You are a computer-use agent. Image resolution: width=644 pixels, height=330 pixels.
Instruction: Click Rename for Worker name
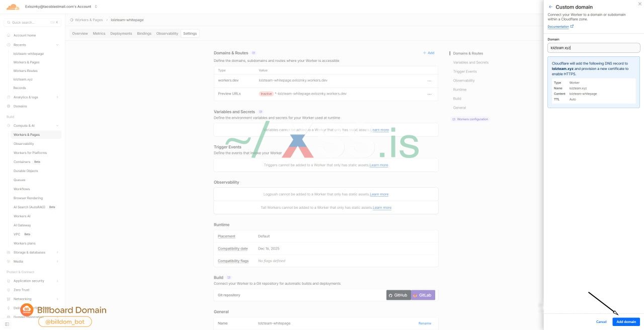425,323
